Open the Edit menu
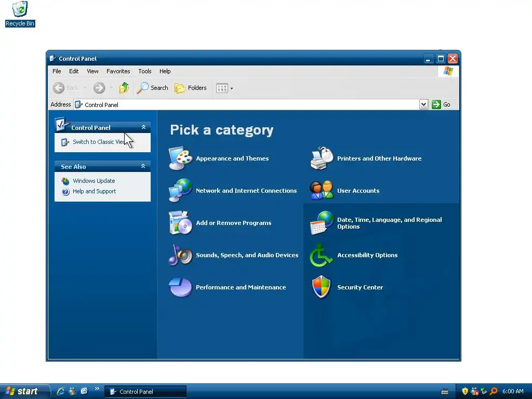The image size is (532, 399). (74, 71)
